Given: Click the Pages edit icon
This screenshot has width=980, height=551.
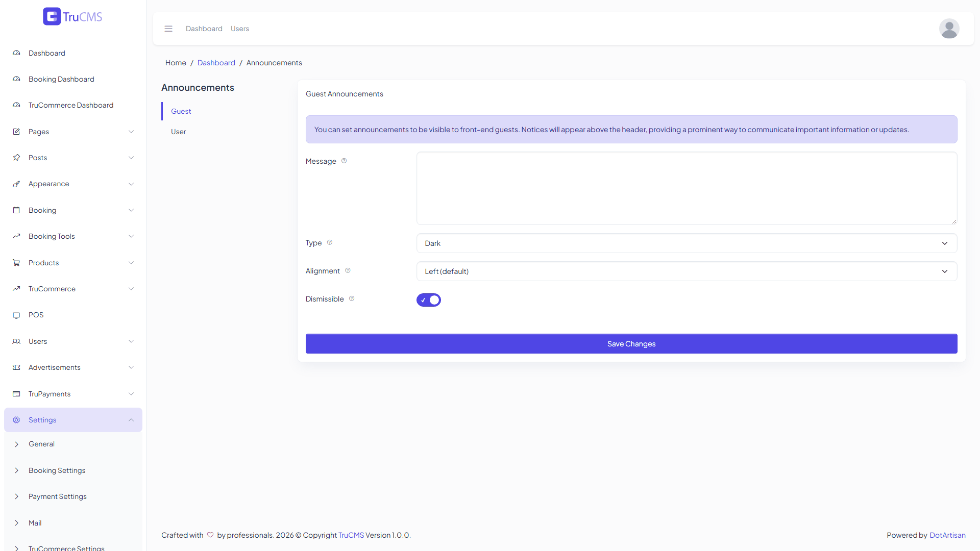Looking at the screenshot, I should tap(16, 132).
